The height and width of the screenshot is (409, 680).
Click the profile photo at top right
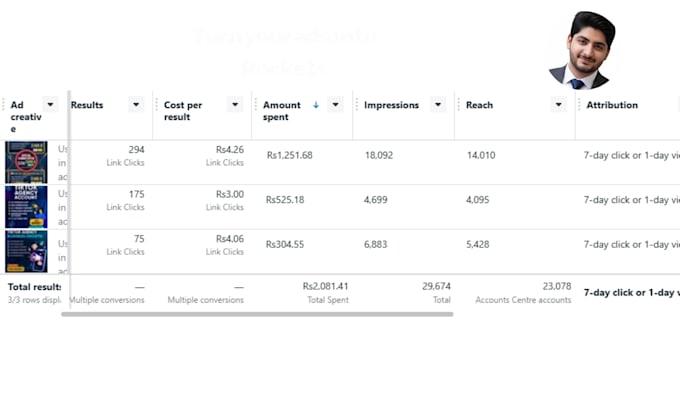pyautogui.click(x=582, y=51)
